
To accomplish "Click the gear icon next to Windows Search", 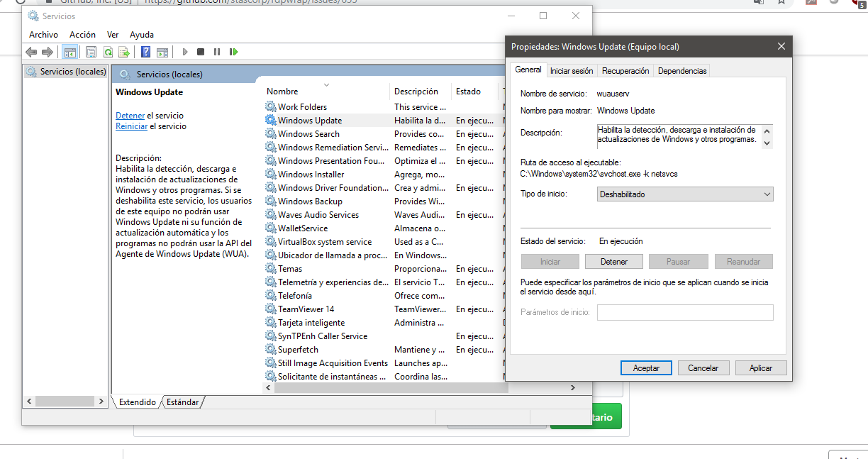I will pyautogui.click(x=271, y=133).
